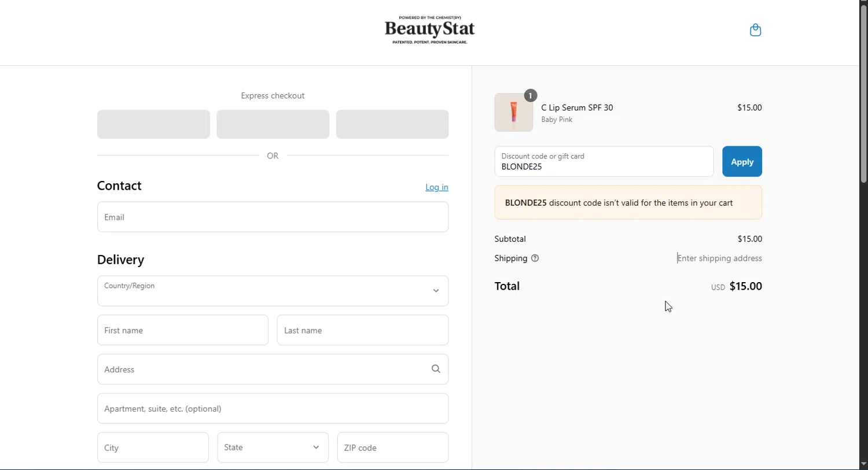Click the shipping help question mark icon

(x=535, y=258)
